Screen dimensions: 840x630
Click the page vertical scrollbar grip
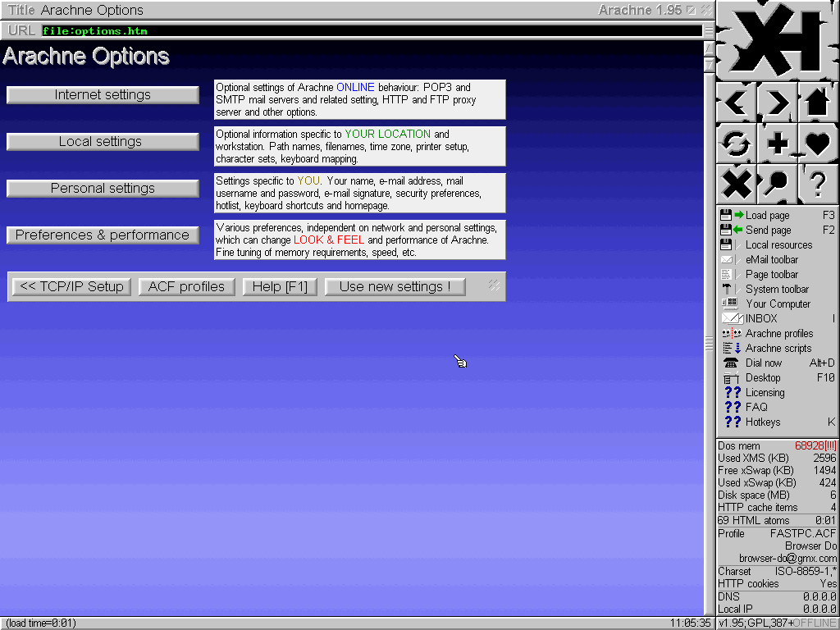click(709, 344)
